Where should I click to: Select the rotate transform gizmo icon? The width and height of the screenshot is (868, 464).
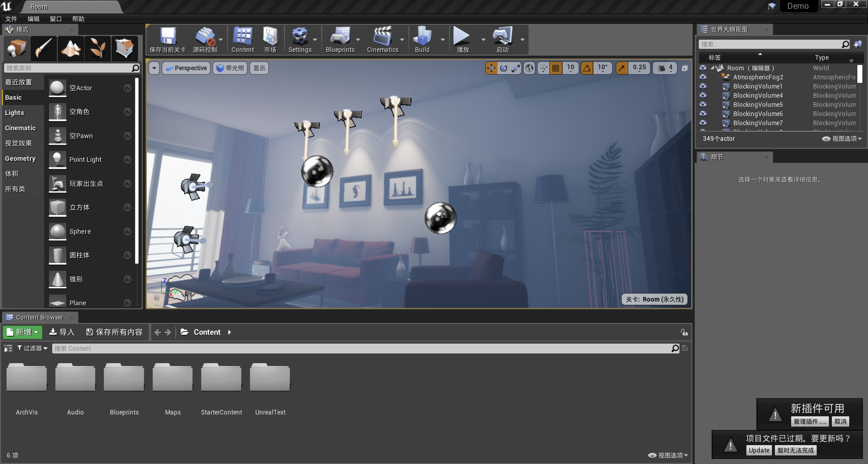[504, 68]
